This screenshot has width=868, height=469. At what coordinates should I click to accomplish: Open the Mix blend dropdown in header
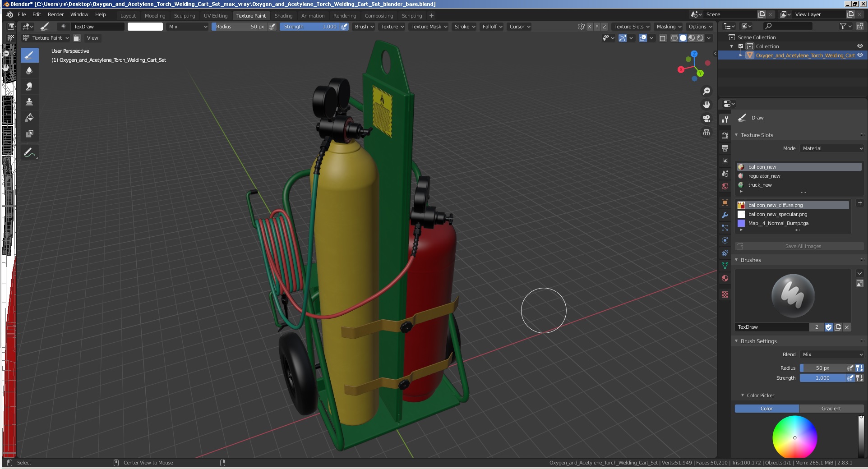point(188,27)
